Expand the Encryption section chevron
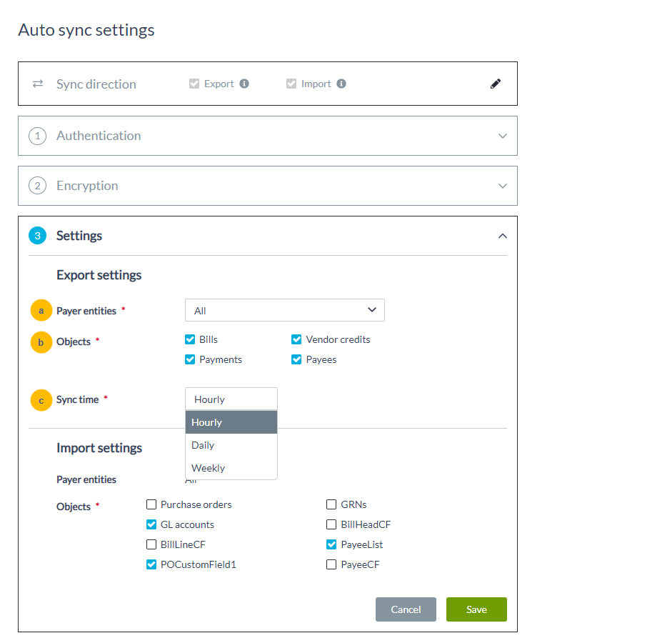Screen dimensions: 672x638 (x=503, y=186)
